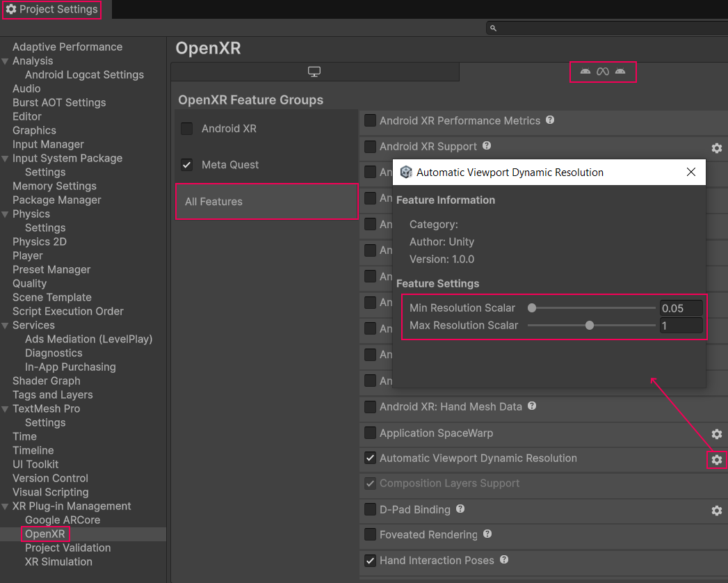Collapse the XR Plug-in Management section
Viewport: 728px width, 583px height.
coord(6,506)
